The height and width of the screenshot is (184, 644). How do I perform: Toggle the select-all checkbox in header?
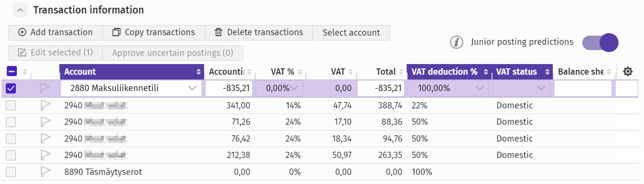click(x=12, y=72)
